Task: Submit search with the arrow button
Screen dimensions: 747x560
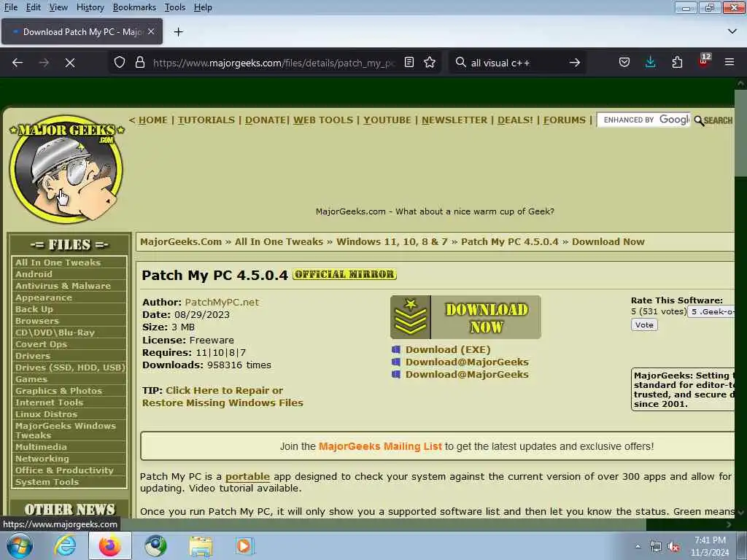Action: point(575,63)
